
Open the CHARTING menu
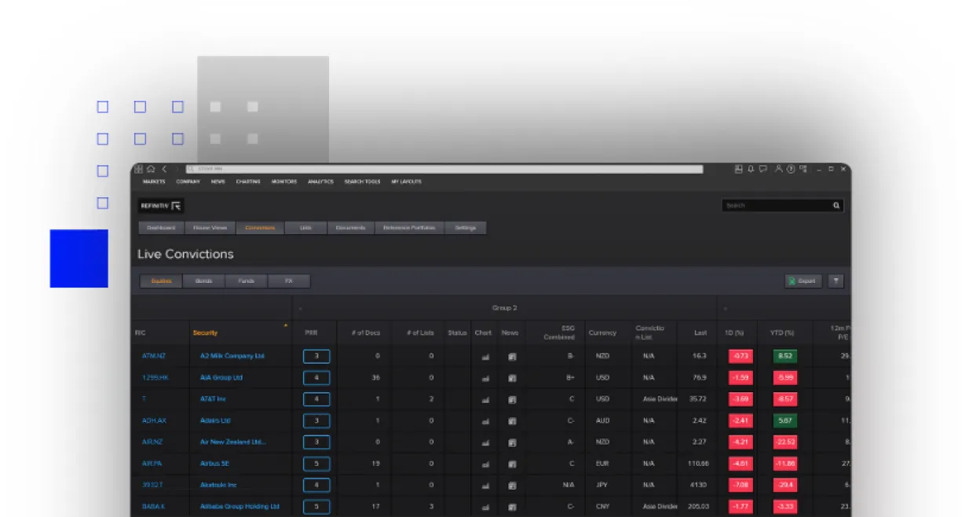pyautogui.click(x=248, y=181)
